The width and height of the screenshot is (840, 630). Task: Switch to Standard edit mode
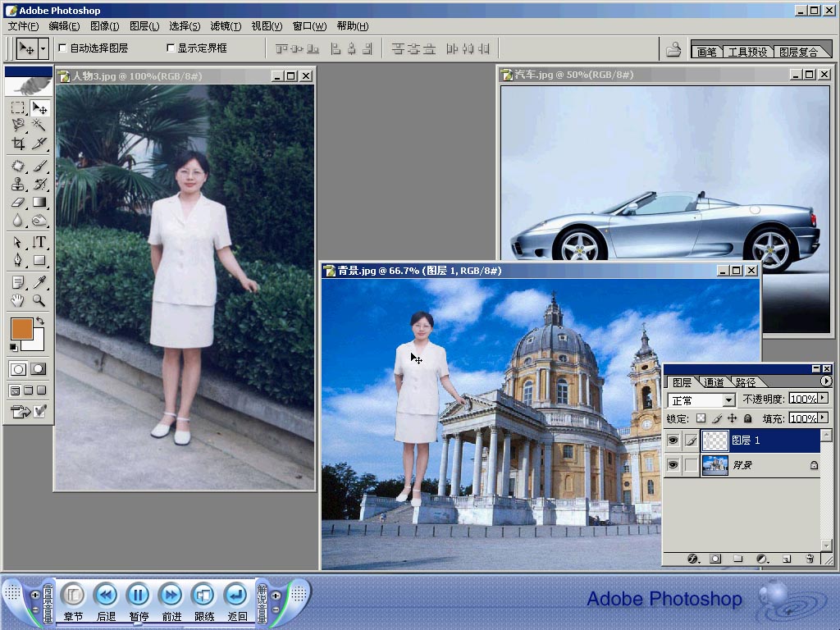[x=18, y=369]
